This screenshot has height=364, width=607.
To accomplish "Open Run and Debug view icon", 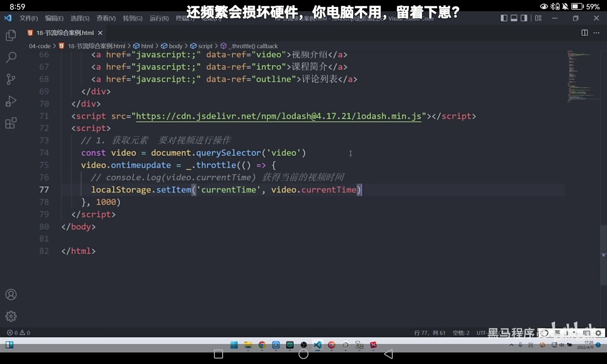I will 11,101.
